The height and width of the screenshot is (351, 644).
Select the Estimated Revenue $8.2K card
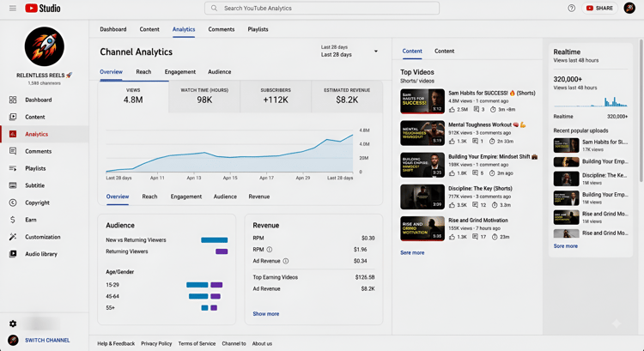(347, 96)
